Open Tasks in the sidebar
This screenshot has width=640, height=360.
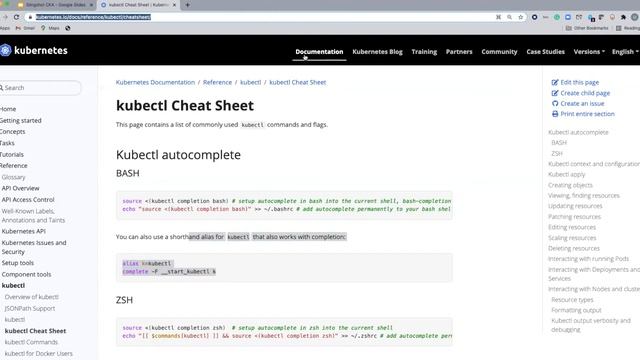click(x=7, y=143)
